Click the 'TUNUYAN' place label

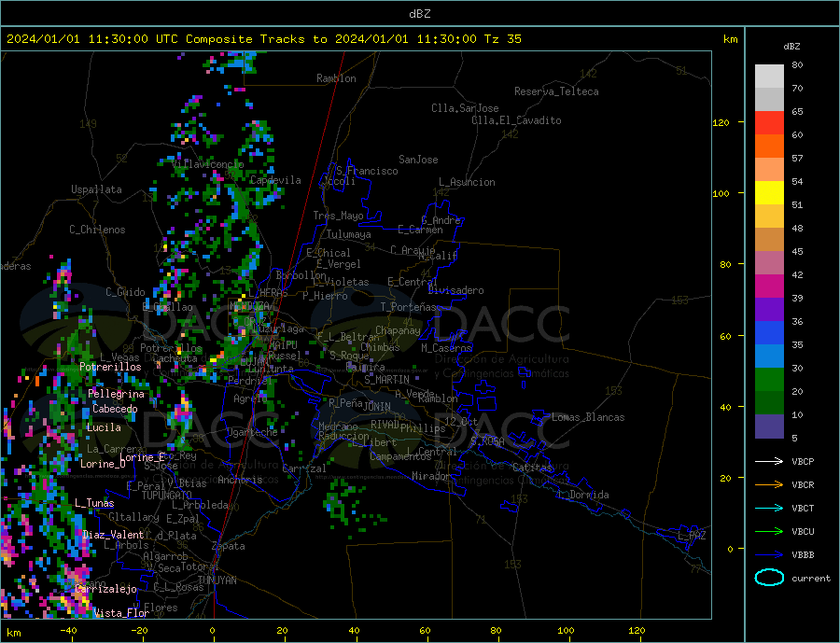click(217, 580)
